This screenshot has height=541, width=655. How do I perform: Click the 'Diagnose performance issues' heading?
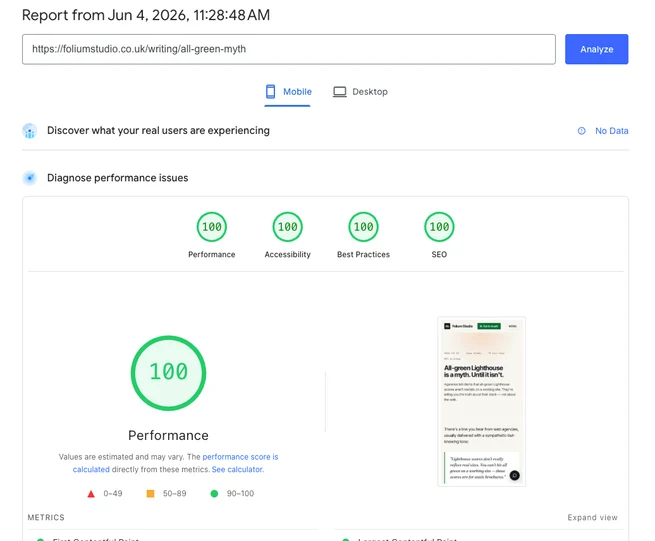click(117, 178)
